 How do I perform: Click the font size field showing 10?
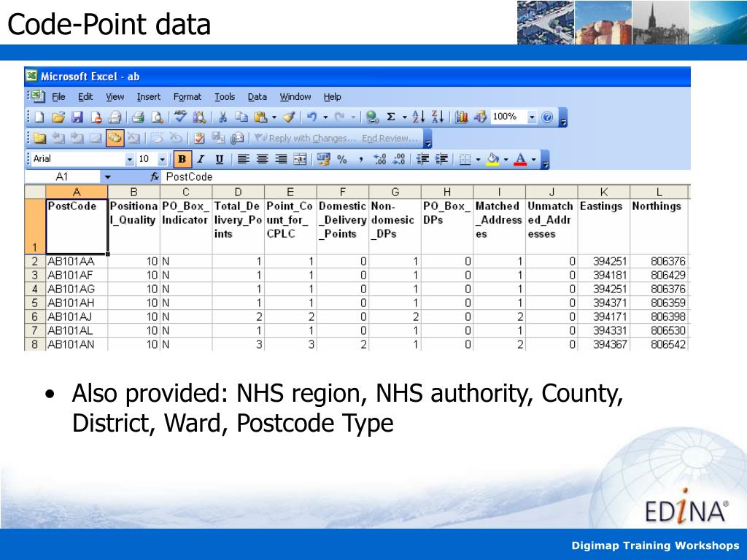[147, 159]
